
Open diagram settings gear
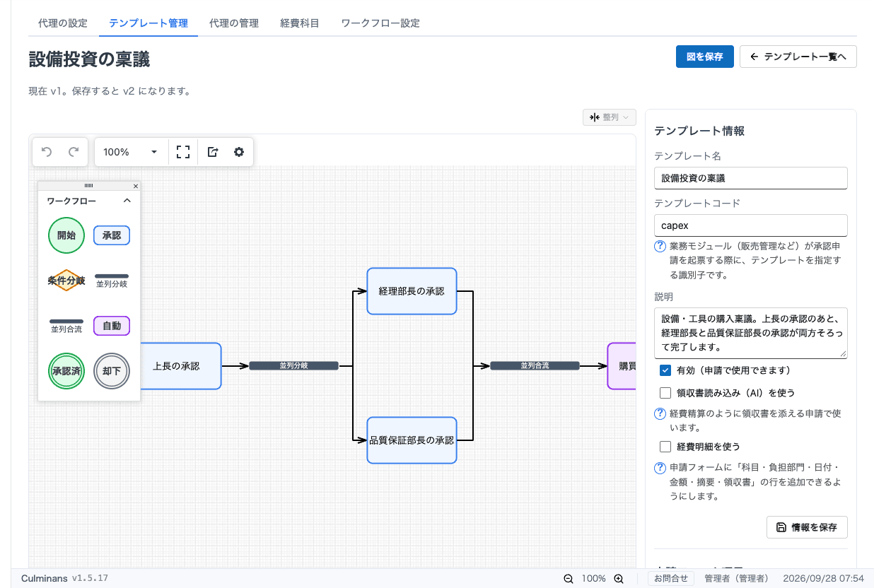tap(239, 152)
